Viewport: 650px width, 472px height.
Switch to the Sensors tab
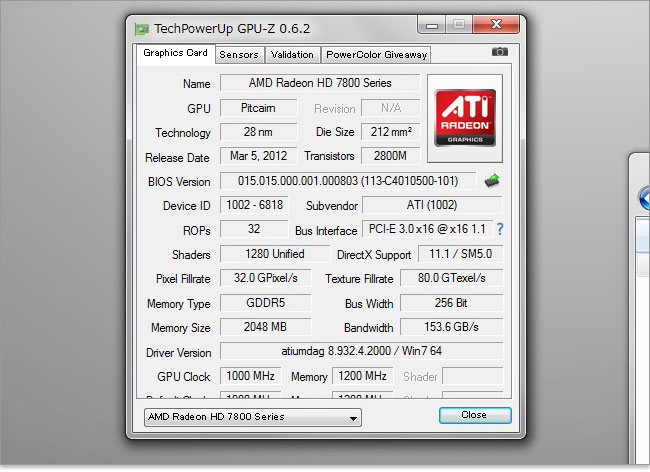pos(239,55)
